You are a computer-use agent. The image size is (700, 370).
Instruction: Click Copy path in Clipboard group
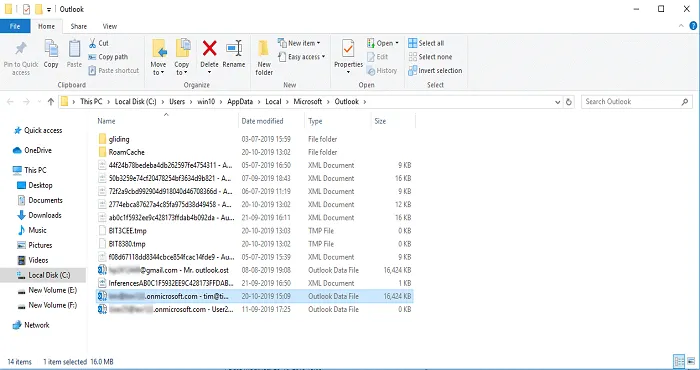108,57
